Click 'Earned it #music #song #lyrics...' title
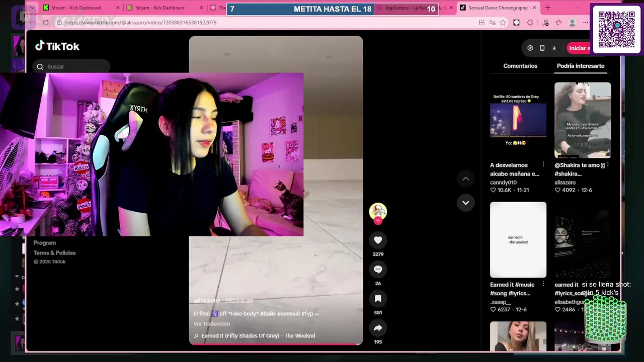644x362 pixels. point(511,289)
